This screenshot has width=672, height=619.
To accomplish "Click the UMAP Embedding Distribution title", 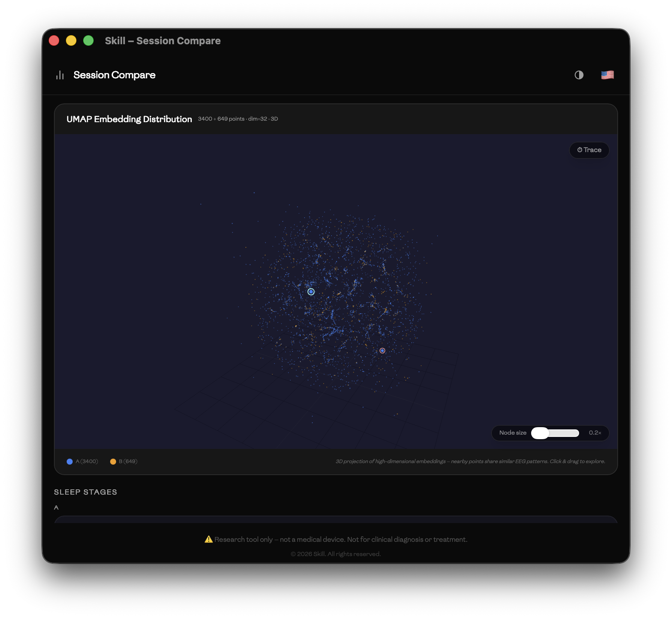I will click(129, 119).
